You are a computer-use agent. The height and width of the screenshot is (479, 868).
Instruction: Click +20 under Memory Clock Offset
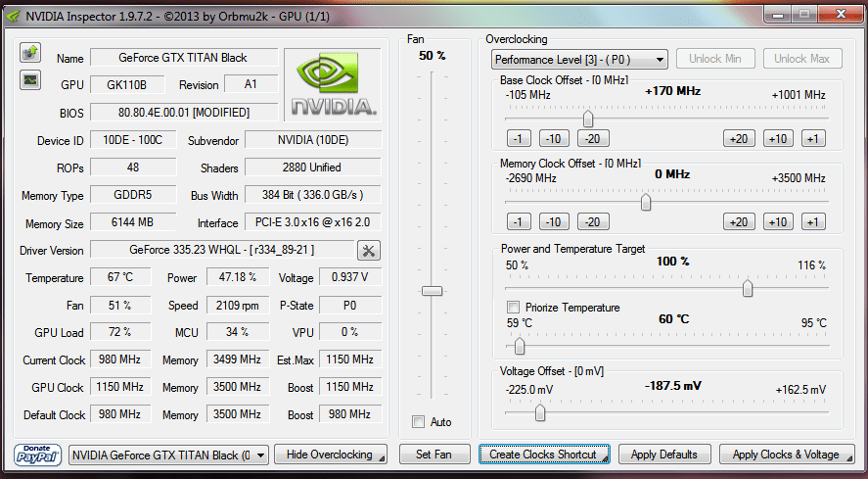(739, 222)
